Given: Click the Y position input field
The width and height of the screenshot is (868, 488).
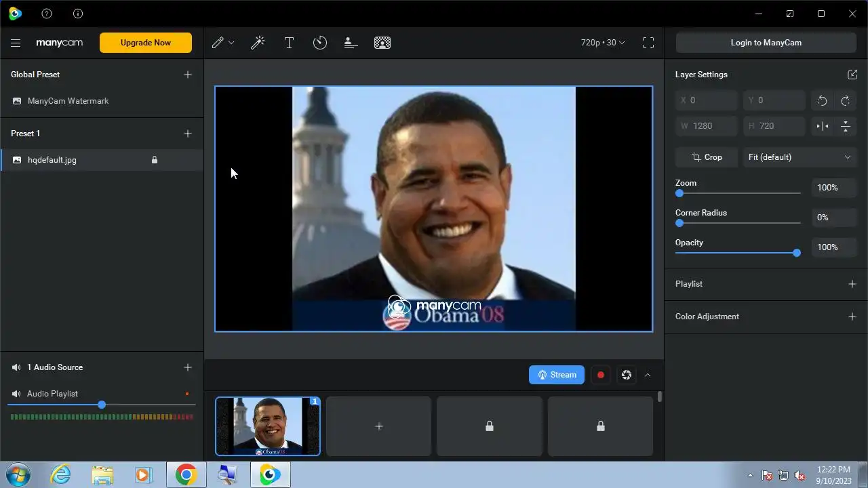Looking at the screenshot, I should (774, 100).
